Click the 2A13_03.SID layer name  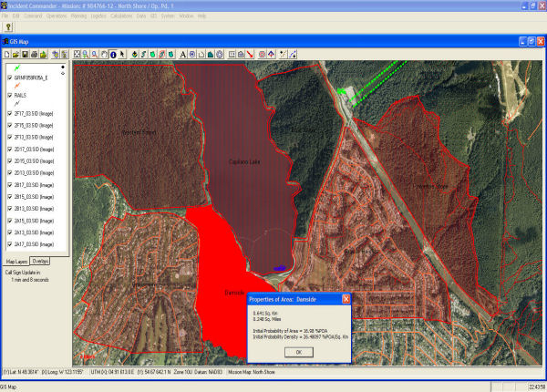(x=34, y=232)
